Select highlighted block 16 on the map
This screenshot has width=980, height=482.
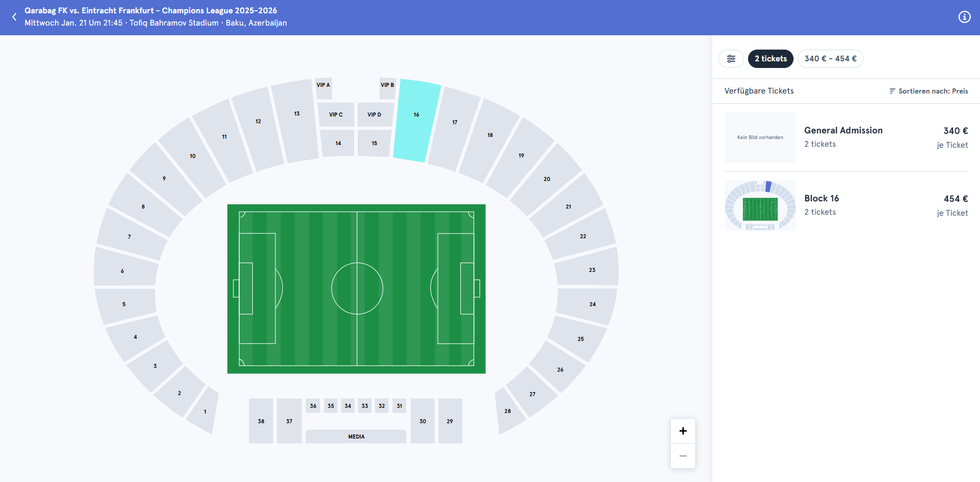tap(416, 121)
